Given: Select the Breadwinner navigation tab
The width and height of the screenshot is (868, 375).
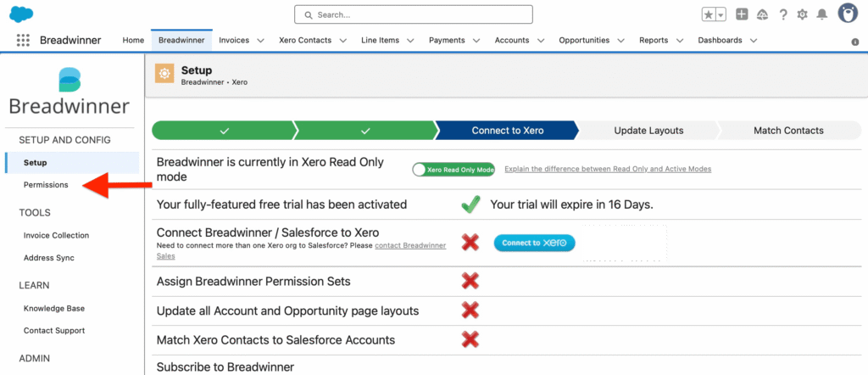Looking at the screenshot, I should [x=181, y=41].
